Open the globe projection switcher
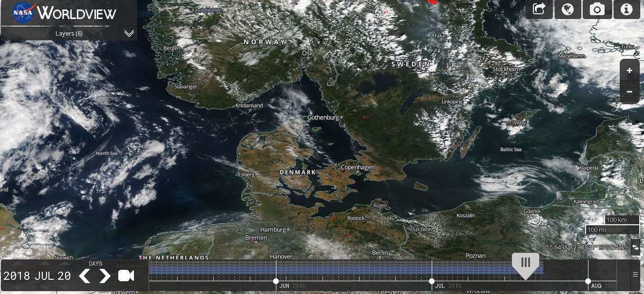644x294 pixels. click(568, 9)
